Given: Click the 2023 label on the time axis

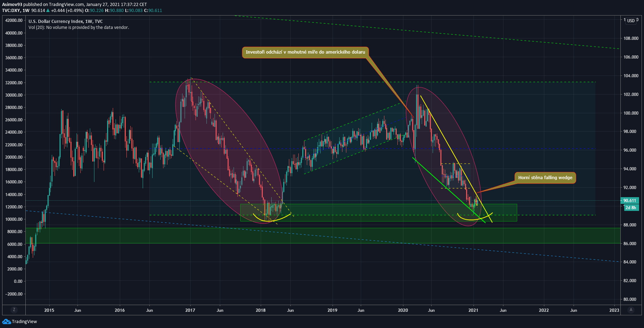Looking at the screenshot, I should tap(614, 310).
